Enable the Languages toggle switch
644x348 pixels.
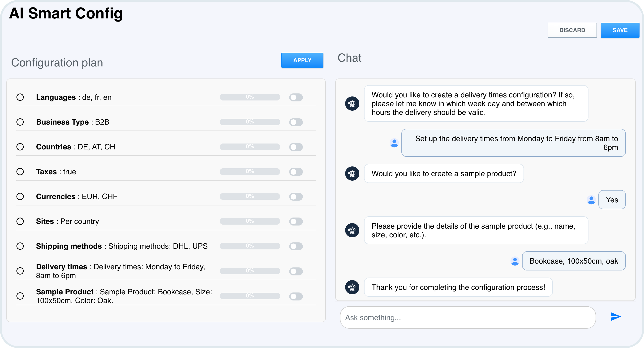(296, 97)
